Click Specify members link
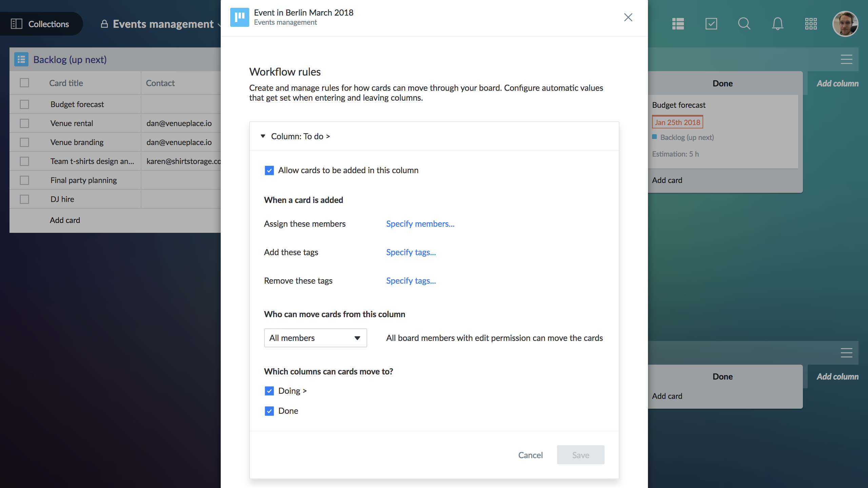This screenshot has height=488, width=868. pyautogui.click(x=420, y=224)
